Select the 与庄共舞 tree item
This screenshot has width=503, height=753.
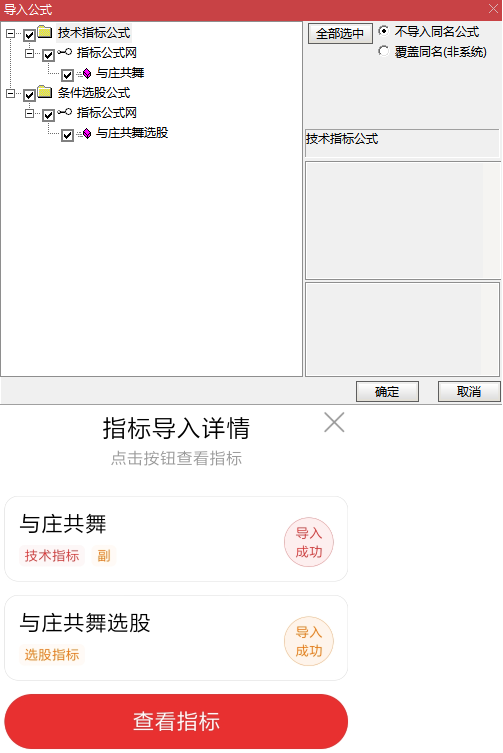point(120,73)
